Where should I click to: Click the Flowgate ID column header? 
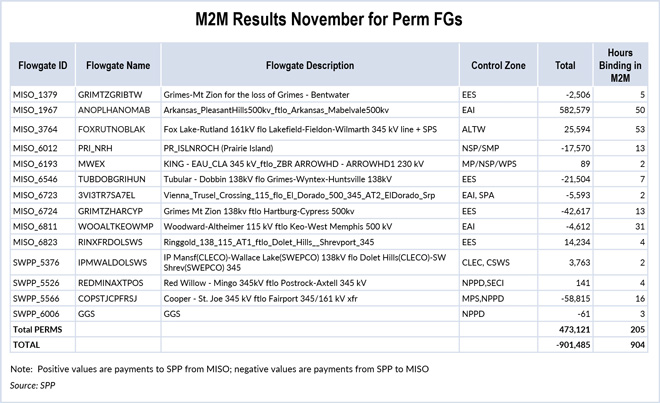click(x=43, y=65)
